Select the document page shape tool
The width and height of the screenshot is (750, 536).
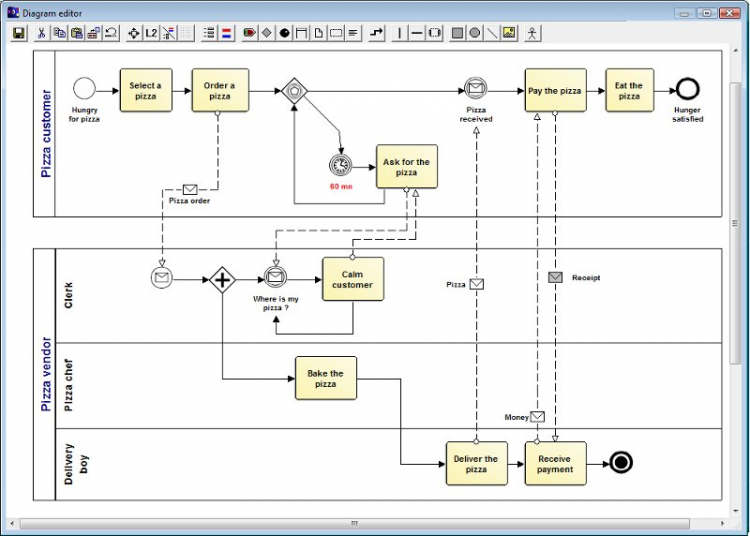[x=319, y=33]
